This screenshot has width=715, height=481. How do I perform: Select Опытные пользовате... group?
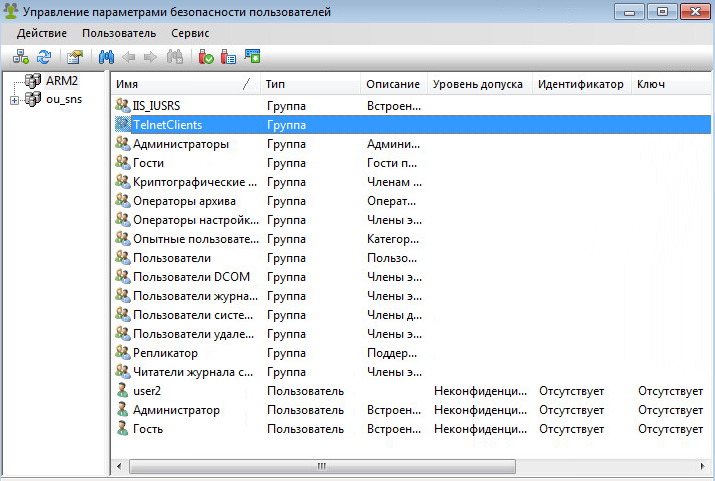tap(196, 239)
